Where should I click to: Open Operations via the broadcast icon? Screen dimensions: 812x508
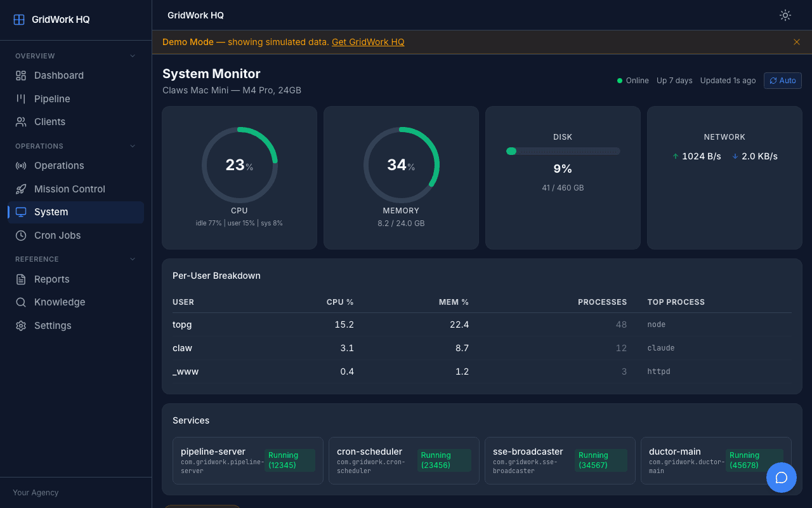20,165
